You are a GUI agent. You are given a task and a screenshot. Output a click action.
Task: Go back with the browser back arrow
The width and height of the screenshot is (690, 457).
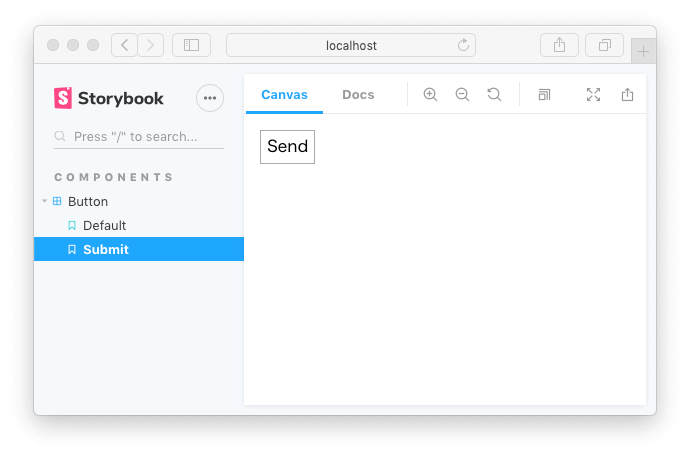pyautogui.click(x=125, y=45)
